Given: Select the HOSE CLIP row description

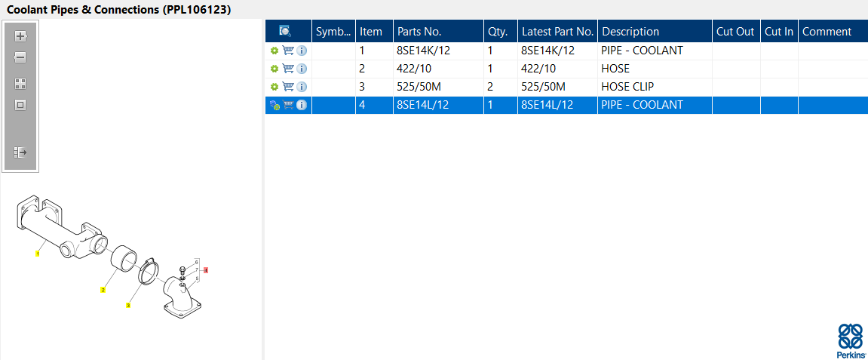Looking at the screenshot, I should coord(627,87).
